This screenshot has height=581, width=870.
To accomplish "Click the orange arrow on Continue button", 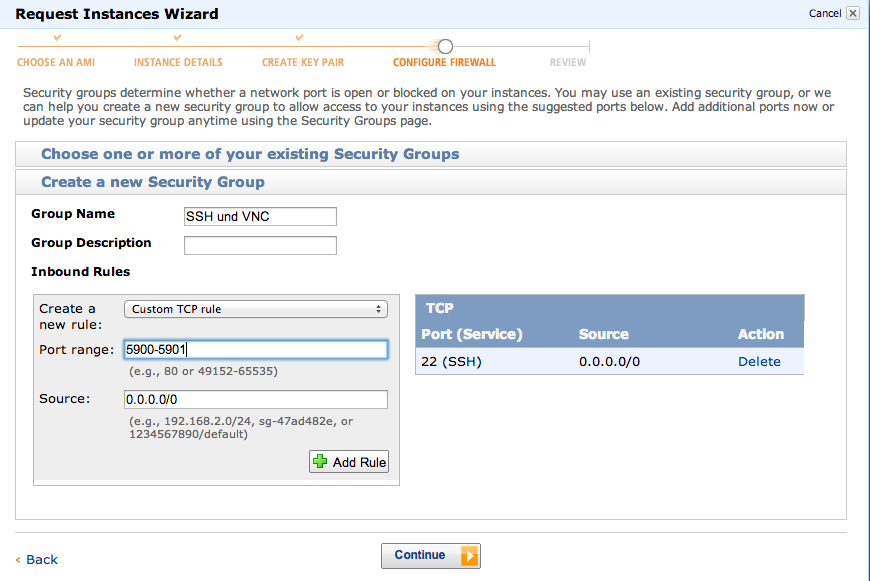I will click(x=469, y=555).
